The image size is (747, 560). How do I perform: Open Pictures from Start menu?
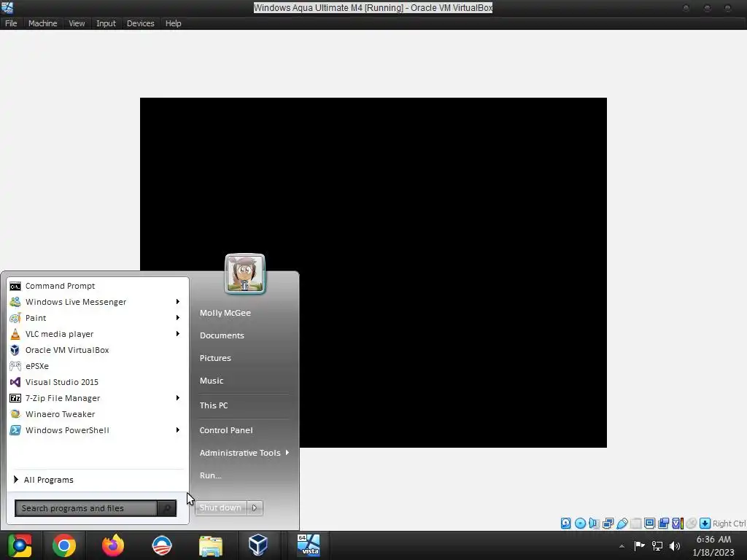tap(215, 358)
